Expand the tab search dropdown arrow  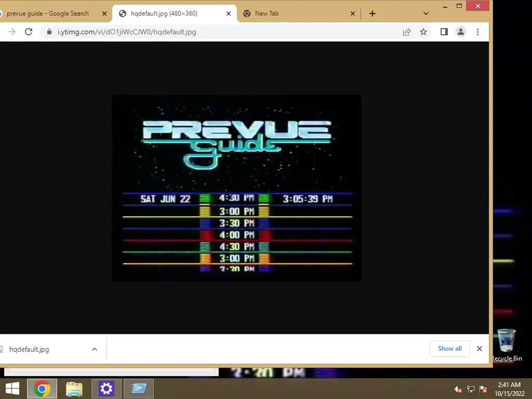tap(426, 14)
